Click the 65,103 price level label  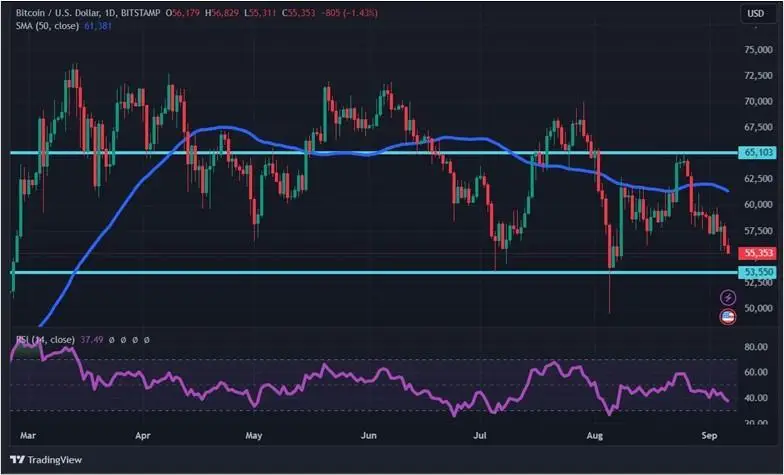coord(756,153)
